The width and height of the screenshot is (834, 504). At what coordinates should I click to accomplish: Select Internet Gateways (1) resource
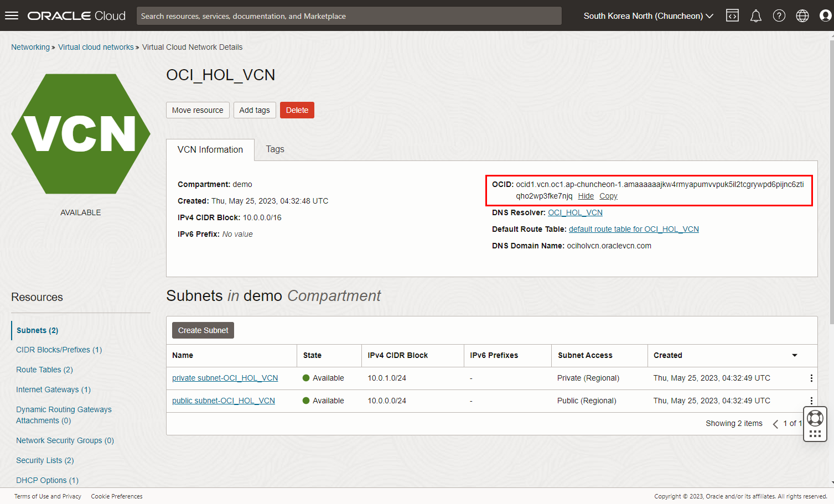point(53,389)
